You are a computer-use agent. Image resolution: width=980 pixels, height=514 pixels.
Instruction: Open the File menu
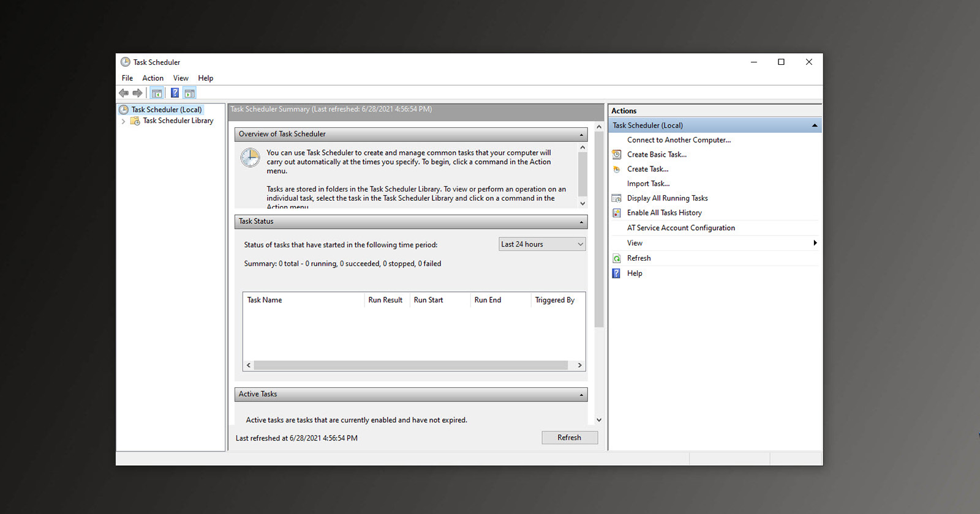pos(127,78)
